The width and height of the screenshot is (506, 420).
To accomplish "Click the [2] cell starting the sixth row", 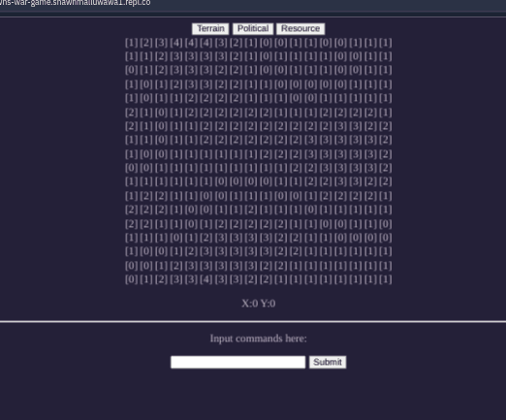I will click(131, 113).
